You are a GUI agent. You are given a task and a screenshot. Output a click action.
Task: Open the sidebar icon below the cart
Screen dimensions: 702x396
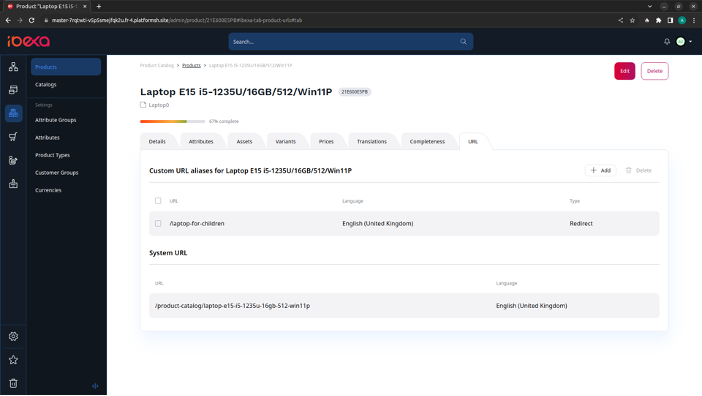pyautogui.click(x=13, y=160)
